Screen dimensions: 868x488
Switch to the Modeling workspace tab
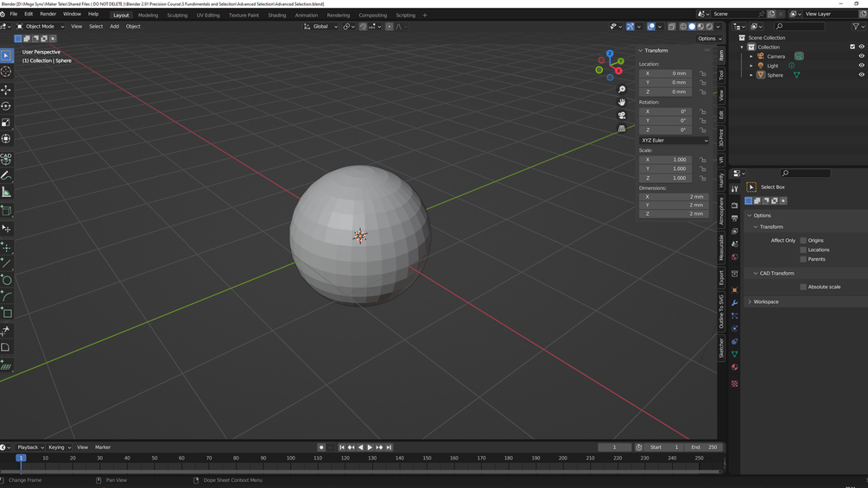point(148,15)
